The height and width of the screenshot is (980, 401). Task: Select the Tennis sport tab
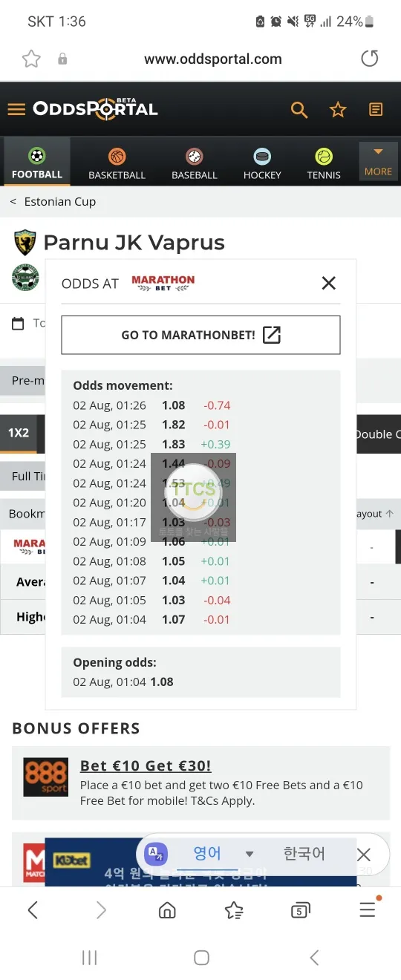pyautogui.click(x=324, y=163)
